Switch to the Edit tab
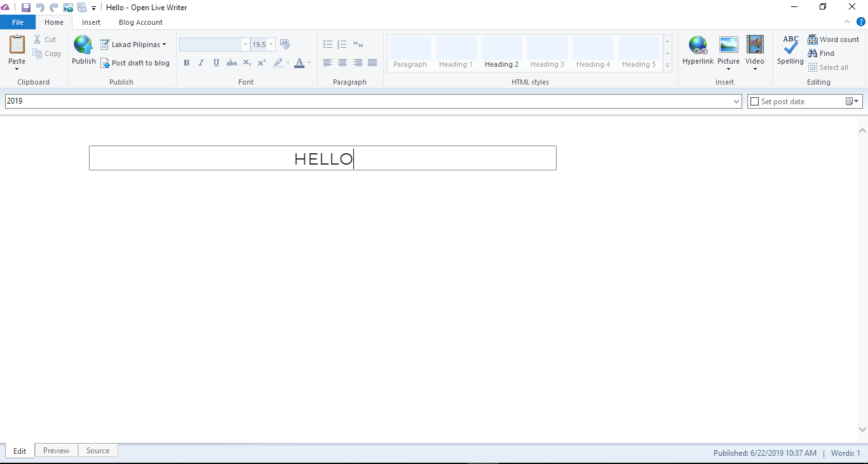 [x=20, y=451]
